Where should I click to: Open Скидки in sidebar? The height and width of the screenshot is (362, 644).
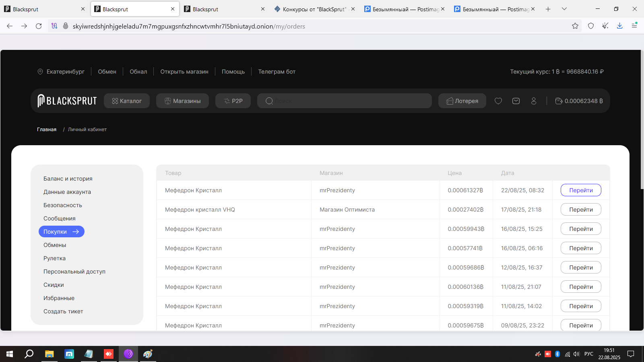coord(54,285)
